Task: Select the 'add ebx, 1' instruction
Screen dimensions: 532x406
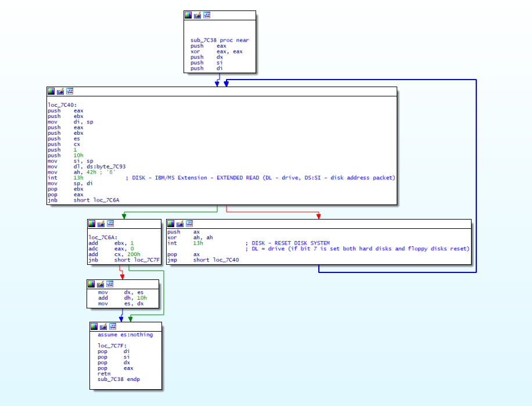Action: pos(111,243)
